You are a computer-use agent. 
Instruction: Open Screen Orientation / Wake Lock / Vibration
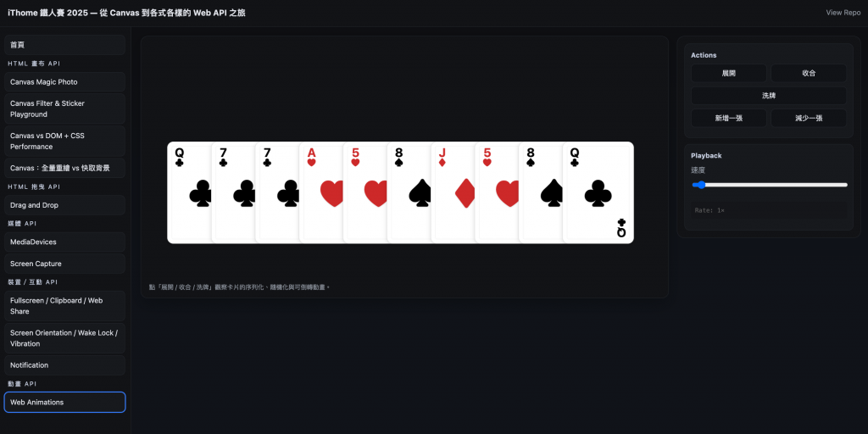tap(64, 338)
